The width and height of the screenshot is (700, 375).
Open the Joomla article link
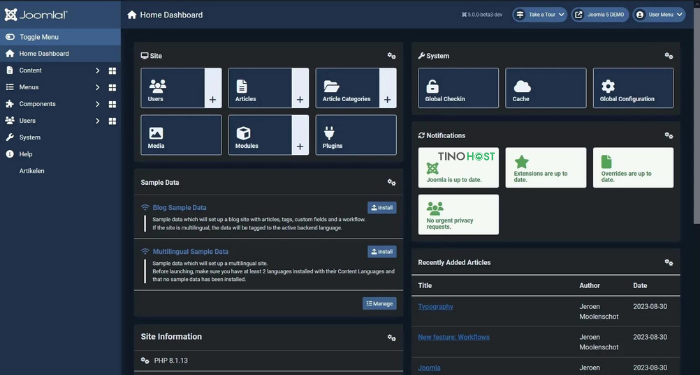(429, 368)
